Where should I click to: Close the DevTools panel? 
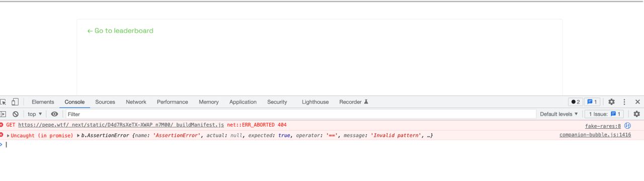tap(637, 102)
